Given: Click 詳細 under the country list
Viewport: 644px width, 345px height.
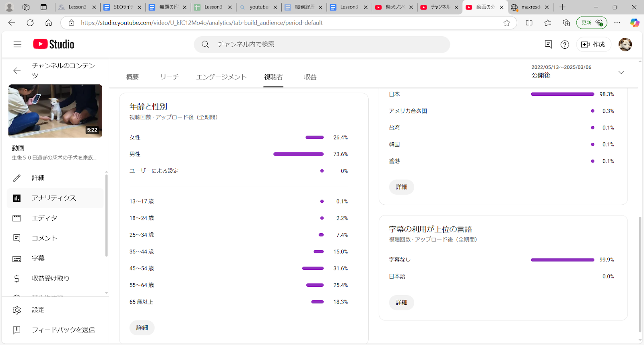Looking at the screenshot, I should point(401,187).
